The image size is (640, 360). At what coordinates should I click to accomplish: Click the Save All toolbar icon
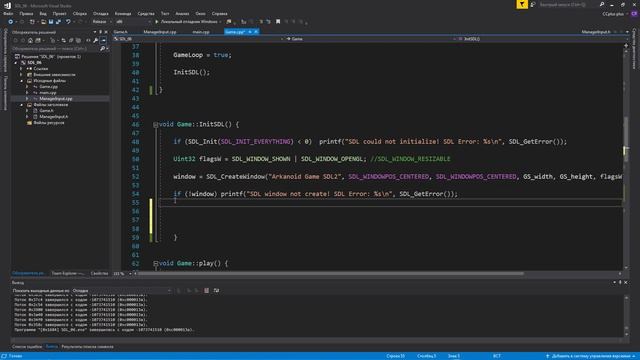point(58,22)
